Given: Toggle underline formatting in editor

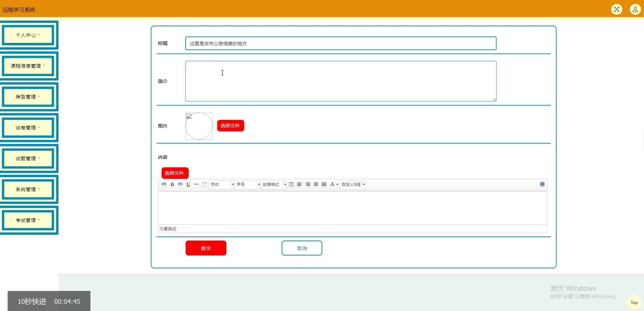Looking at the screenshot, I should tap(188, 184).
